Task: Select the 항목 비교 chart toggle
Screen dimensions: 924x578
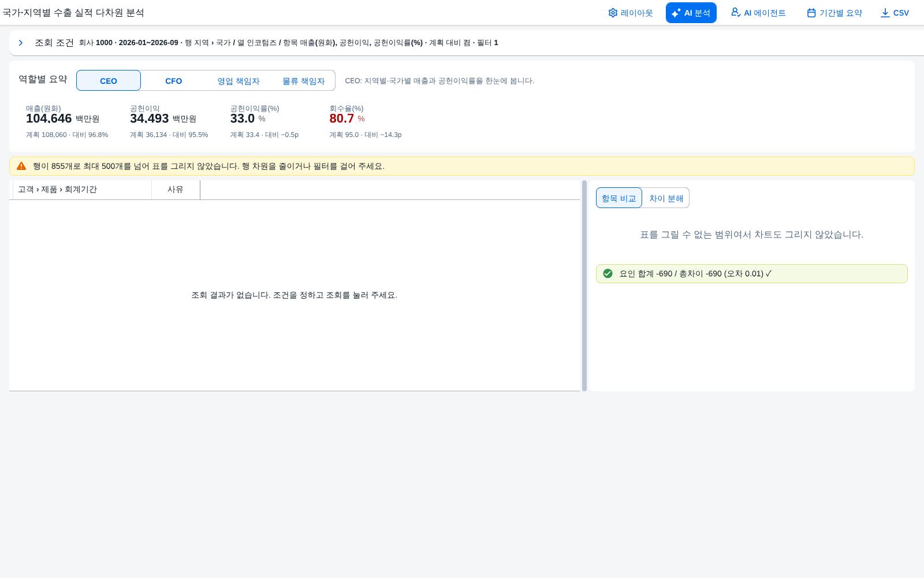Action: [619, 198]
